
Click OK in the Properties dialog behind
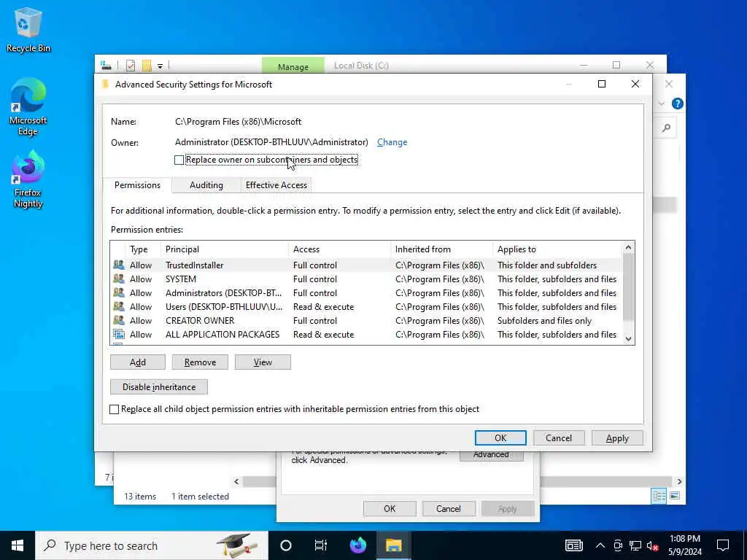[x=390, y=508]
